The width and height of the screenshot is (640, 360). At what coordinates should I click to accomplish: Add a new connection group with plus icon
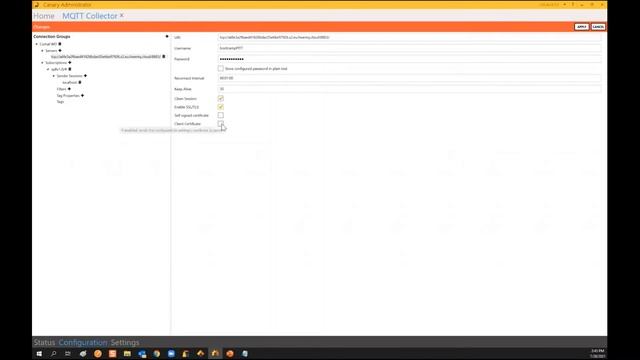coord(167,36)
